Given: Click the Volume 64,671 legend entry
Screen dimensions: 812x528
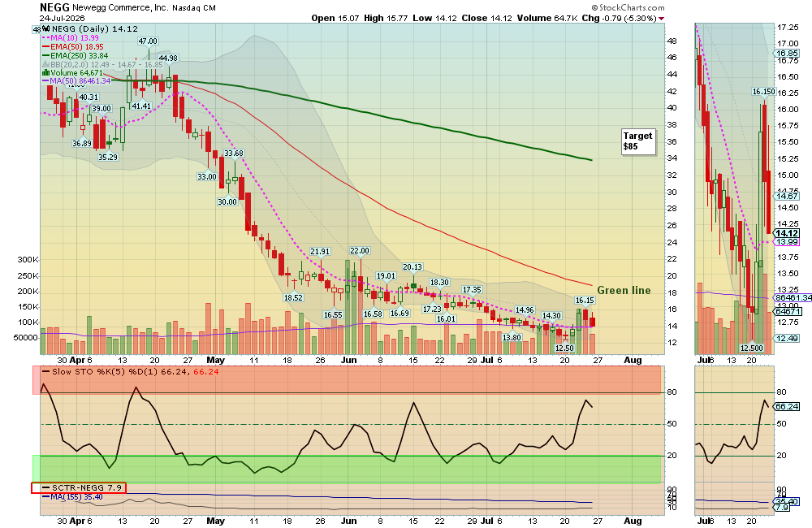Looking at the screenshot, I should [72, 73].
